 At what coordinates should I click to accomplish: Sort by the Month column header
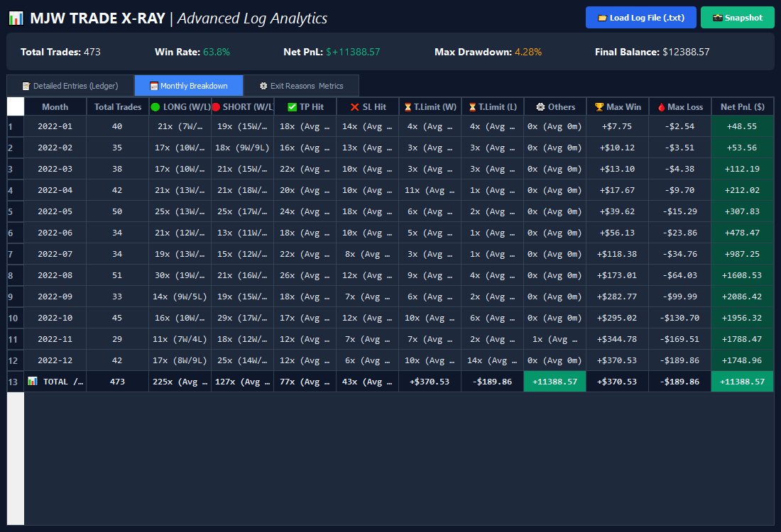(55, 107)
